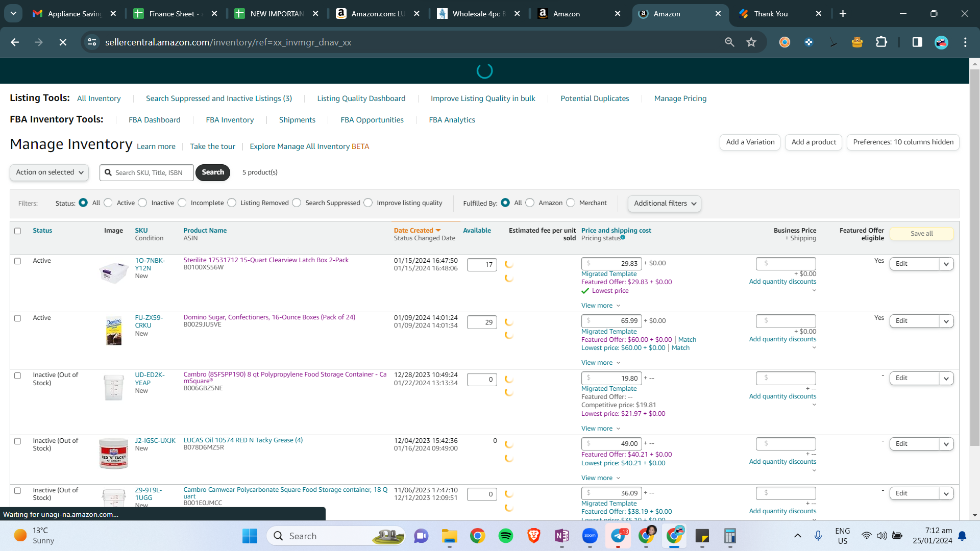Expand View more for Sterilite pricing
This screenshot has height=551, width=980.
[x=601, y=306]
